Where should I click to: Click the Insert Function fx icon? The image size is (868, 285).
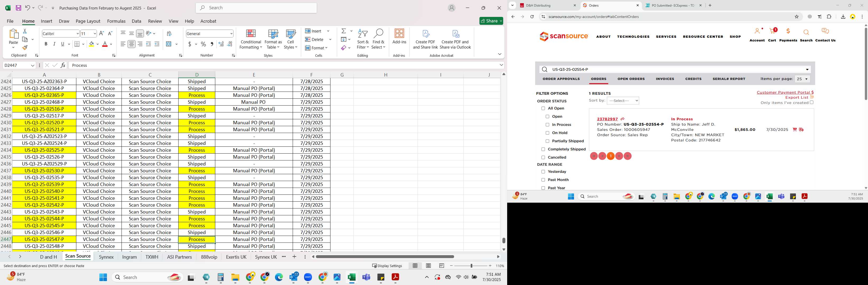[63, 65]
